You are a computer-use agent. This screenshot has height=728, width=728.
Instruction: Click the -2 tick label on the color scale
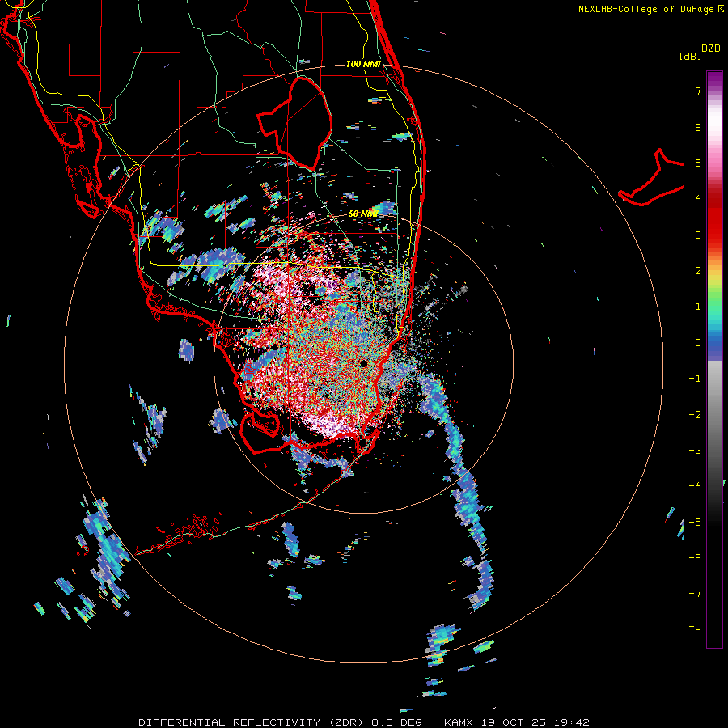pos(695,415)
